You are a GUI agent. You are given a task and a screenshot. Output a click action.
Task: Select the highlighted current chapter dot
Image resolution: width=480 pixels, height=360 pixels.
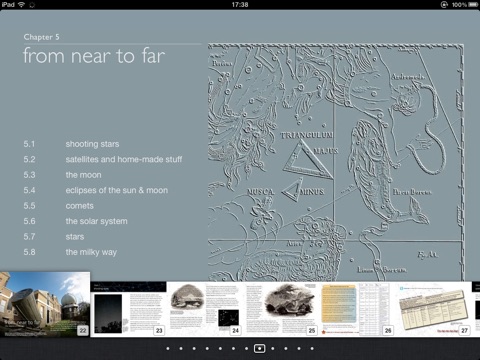pyautogui.click(x=259, y=348)
